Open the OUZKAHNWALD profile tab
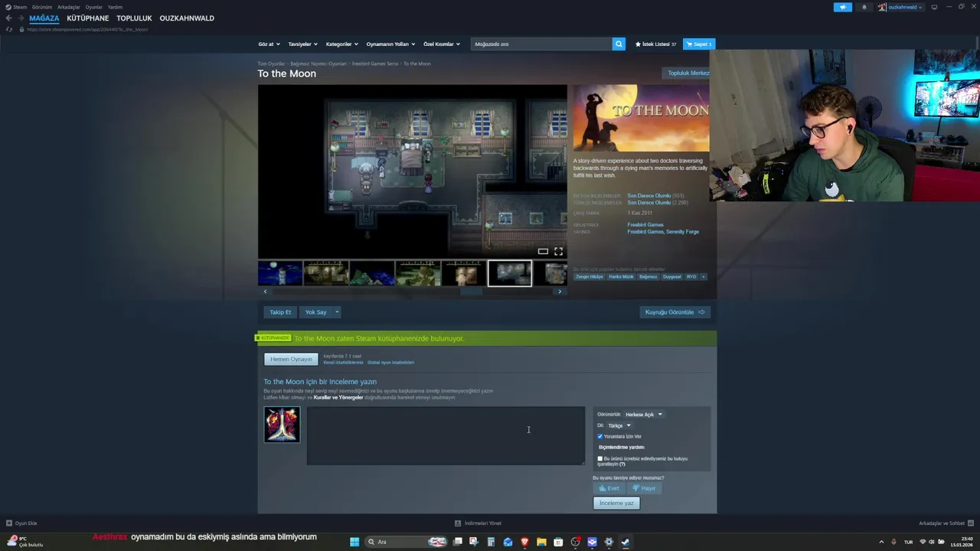 pyautogui.click(x=187, y=18)
